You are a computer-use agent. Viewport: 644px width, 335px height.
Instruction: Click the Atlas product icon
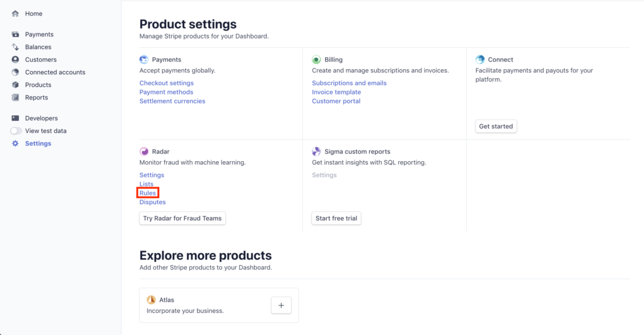click(x=151, y=300)
